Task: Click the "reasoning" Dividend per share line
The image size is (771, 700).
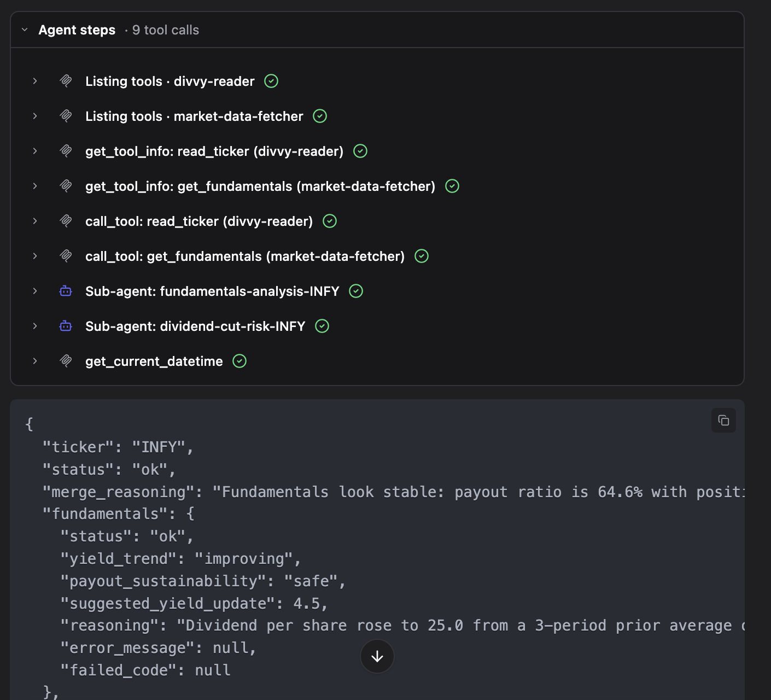Action: tap(402, 626)
